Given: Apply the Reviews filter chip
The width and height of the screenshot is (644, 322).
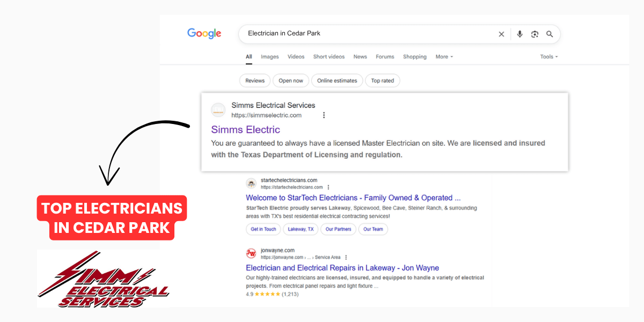Looking at the screenshot, I should click(x=255, y=80).
